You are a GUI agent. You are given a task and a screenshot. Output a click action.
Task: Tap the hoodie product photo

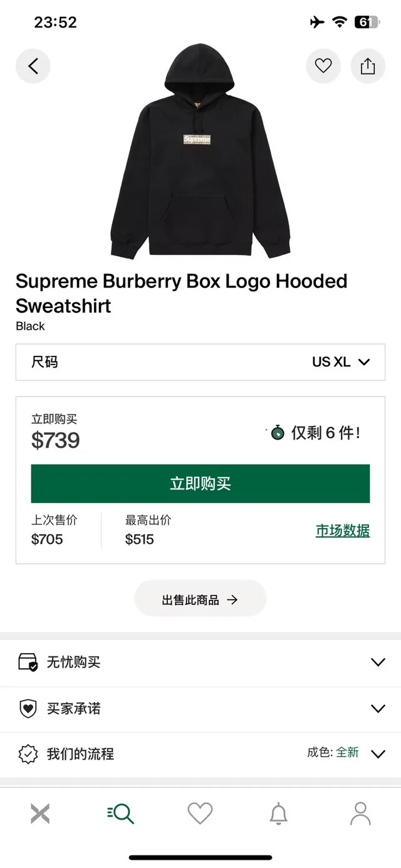(x=200, y=150)
